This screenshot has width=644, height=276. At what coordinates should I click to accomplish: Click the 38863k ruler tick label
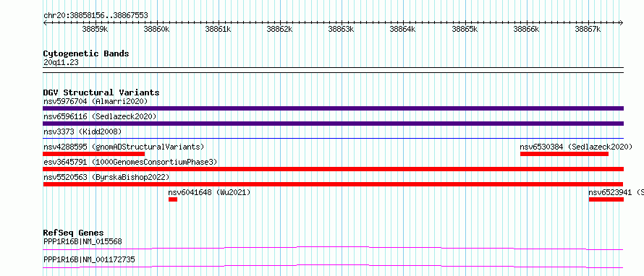point(342,29)
